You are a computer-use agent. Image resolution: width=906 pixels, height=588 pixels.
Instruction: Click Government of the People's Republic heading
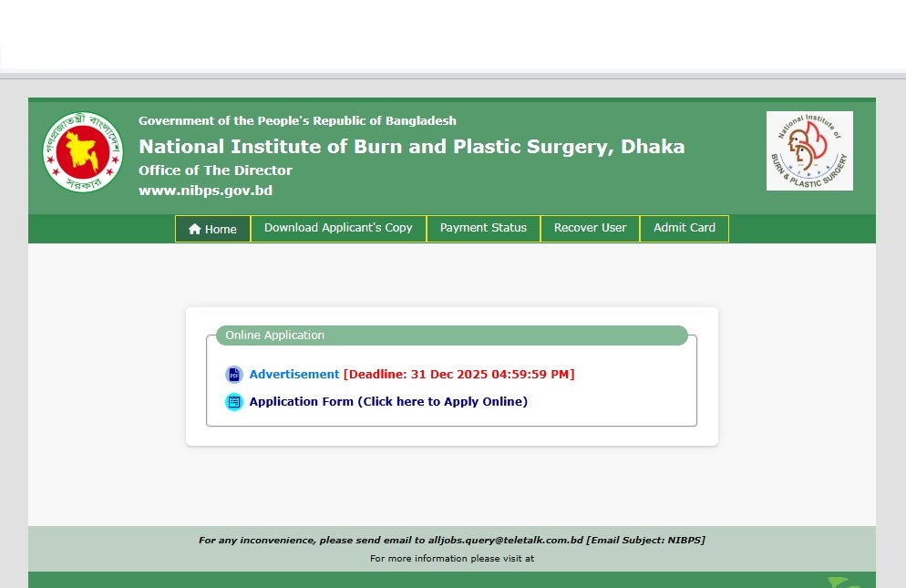[297, 121]
